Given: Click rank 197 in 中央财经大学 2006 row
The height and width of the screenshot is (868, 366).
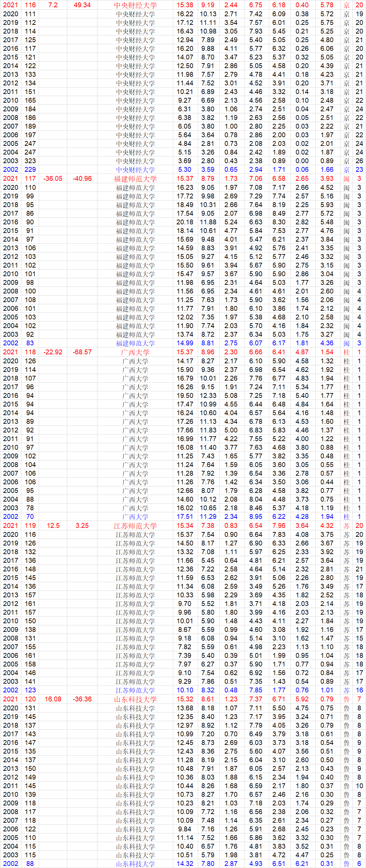Looking at the screenshot, I should tap(30, 135).
